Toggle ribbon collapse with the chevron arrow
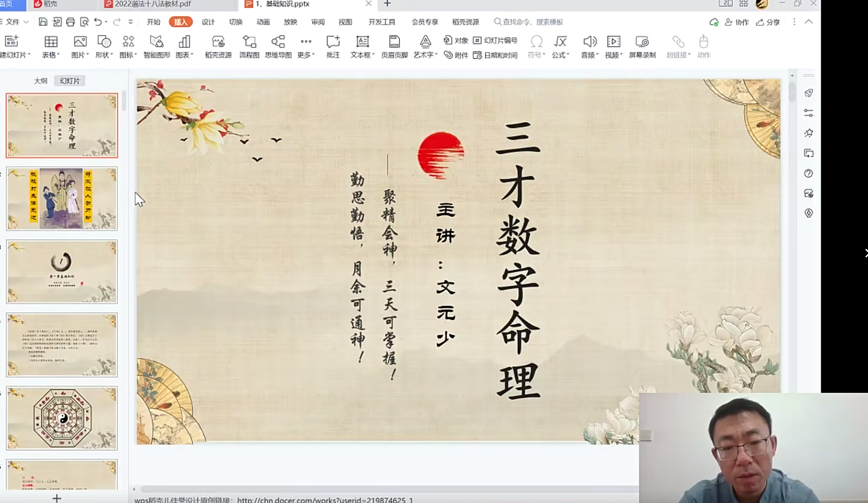The height and width of the screenshot is (503, 868). pos(809,22)
